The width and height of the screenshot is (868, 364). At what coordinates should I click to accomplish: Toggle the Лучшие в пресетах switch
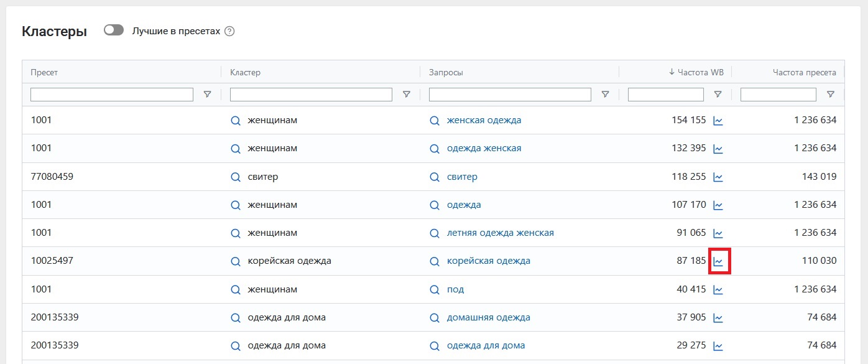[x=114, y=30]
